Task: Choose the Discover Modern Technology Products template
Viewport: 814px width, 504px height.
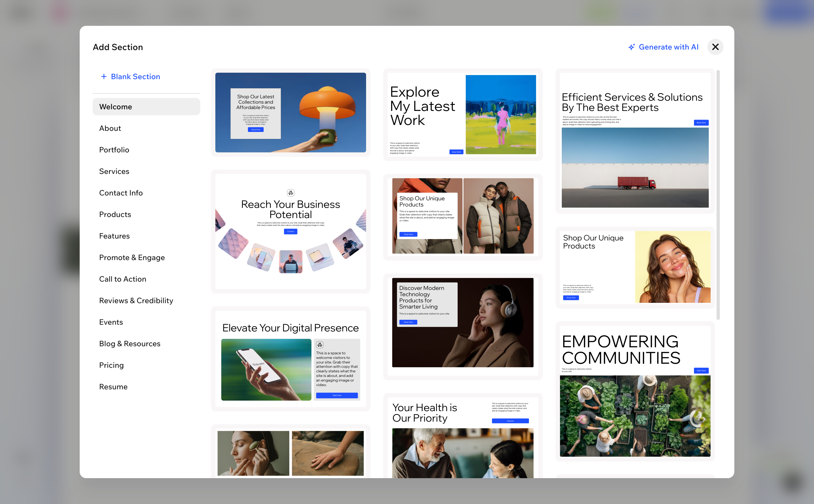Action: tap(463, 327)
